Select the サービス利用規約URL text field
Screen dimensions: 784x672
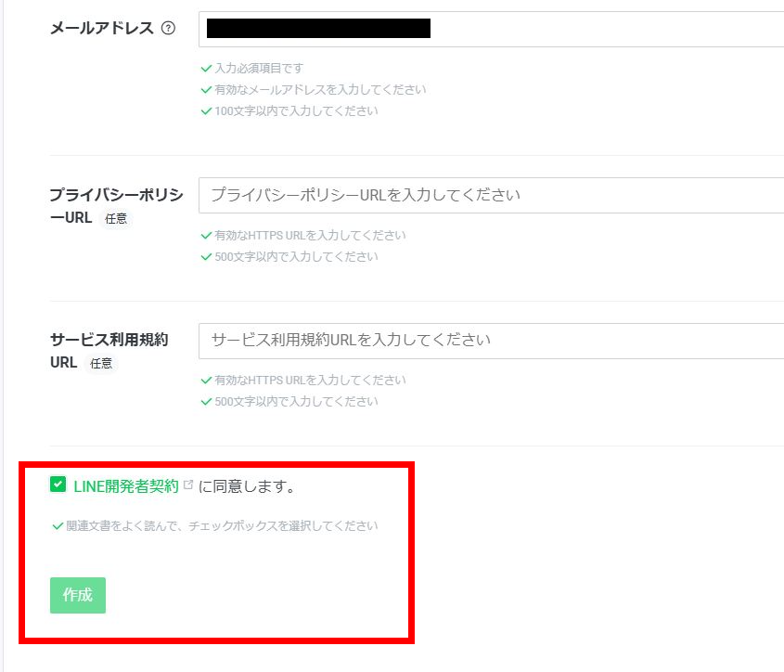click(x=492, y=340)
